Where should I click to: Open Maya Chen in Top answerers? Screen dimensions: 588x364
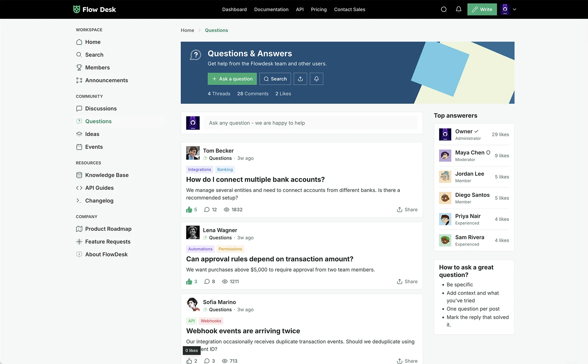click(x=474, y=156)
